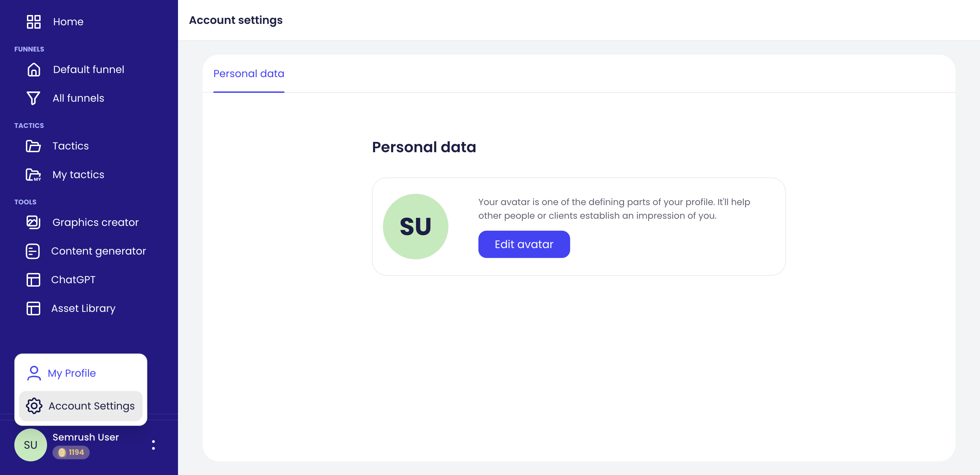Click the Tactics folder icon
980x475 pixels.
[33, 146]
